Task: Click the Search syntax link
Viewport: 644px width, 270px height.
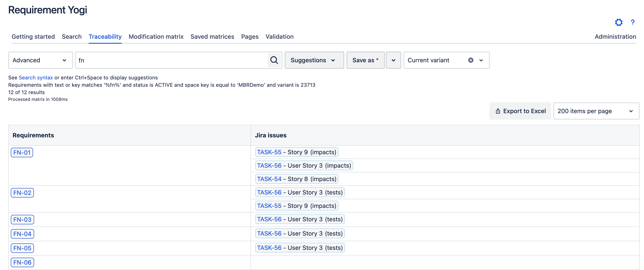Action: pos(35,77)
